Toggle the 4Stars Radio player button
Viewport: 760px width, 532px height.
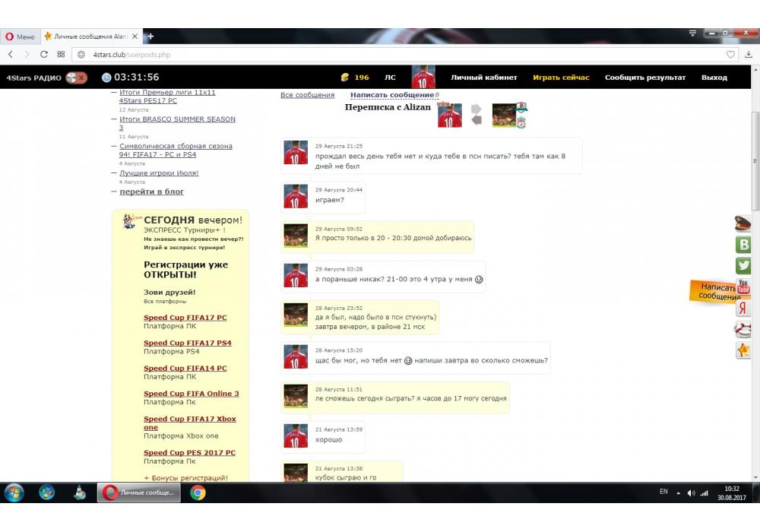[76, 78]
